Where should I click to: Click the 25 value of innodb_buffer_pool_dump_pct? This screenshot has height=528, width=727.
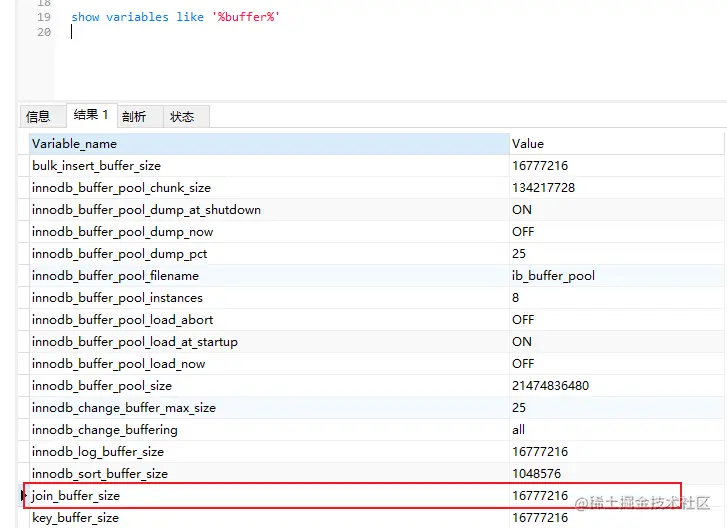click(x=519, y=254)
